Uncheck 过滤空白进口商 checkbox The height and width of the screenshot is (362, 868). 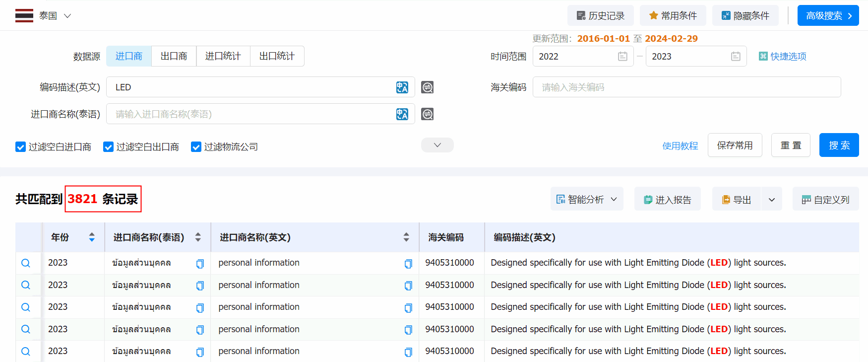(x=20, y=147)
